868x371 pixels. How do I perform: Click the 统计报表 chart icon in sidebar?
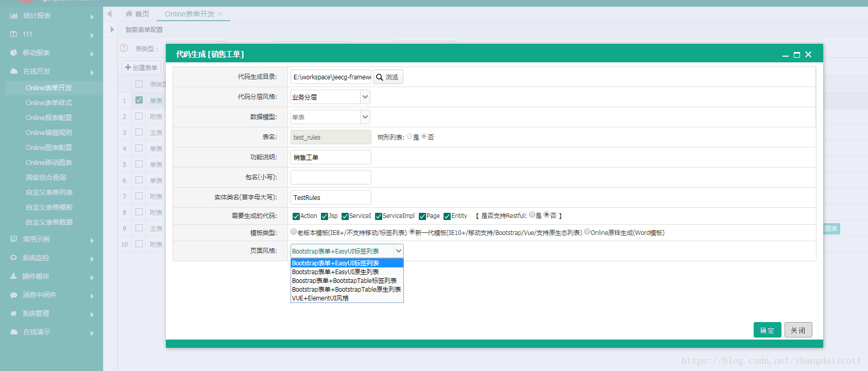(x=14, y=15)
